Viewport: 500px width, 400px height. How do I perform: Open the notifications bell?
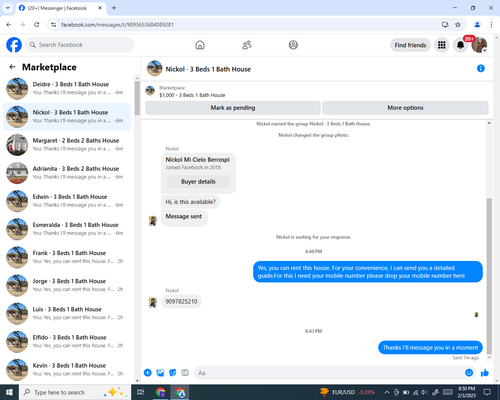[x=460, y=45]
